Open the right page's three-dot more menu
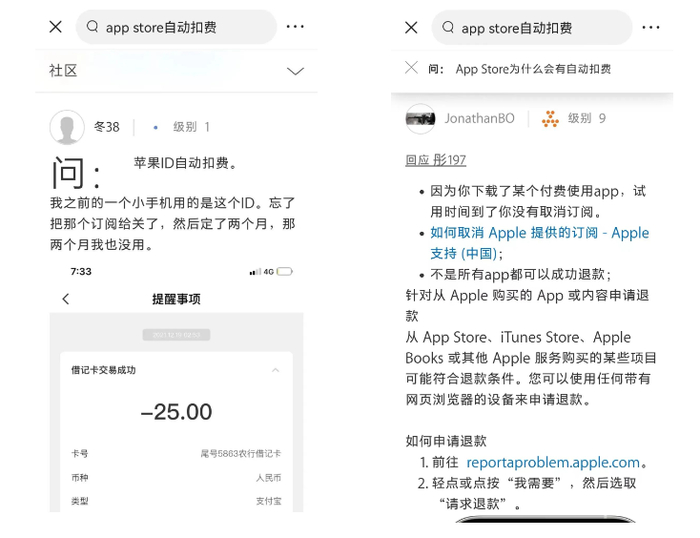Viewport: 700px width, 538px height. [650, 28]
